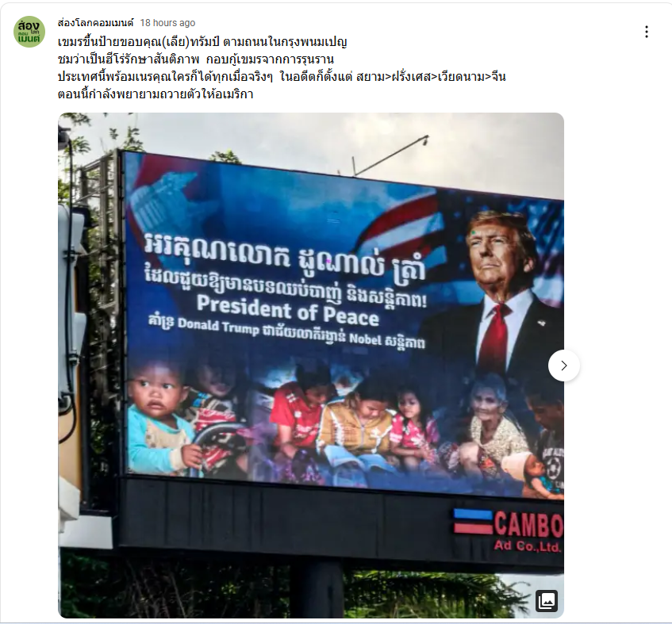The image size is (672, 624).
Task: Click the CAMBO Ad Co.,Ltd logo
Action: [509, 529]
